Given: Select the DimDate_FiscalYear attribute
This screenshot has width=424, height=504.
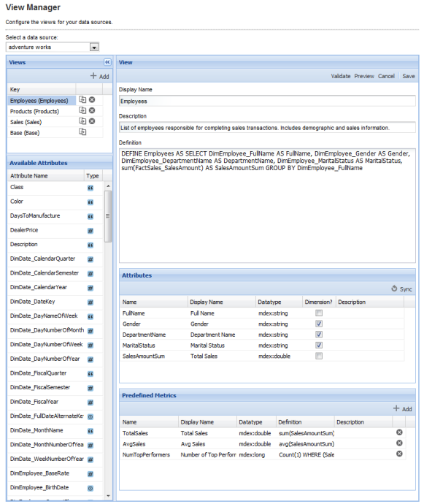Looking at the screenshot, I should tap(34, 402).
